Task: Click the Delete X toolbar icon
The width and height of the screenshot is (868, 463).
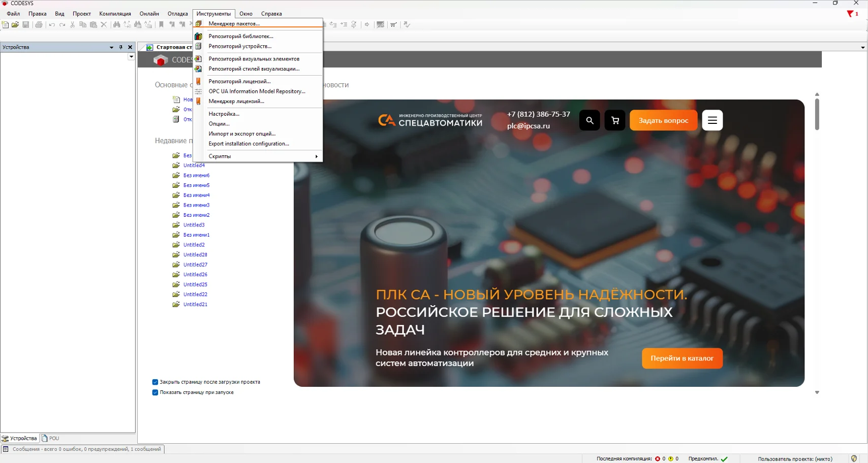Action: coord(104,24)
